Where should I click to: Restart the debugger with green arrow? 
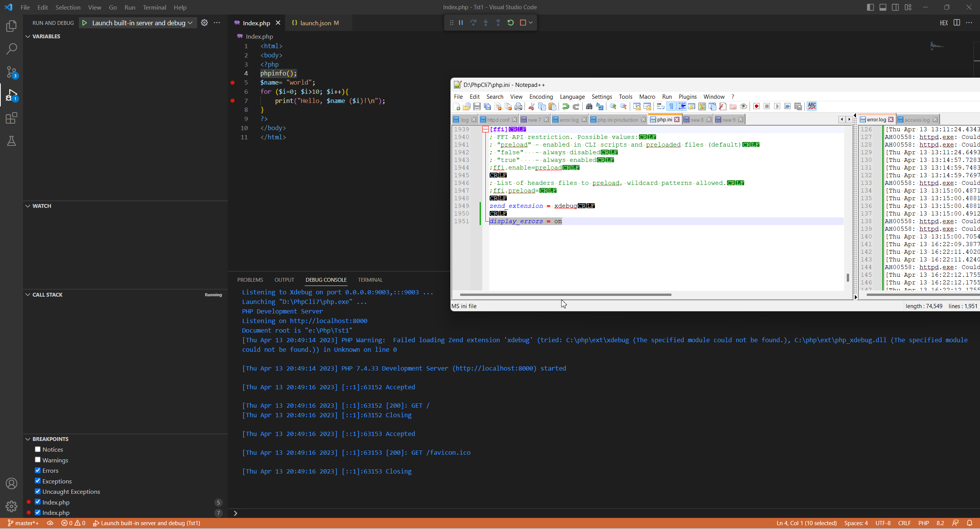point(510,23)
